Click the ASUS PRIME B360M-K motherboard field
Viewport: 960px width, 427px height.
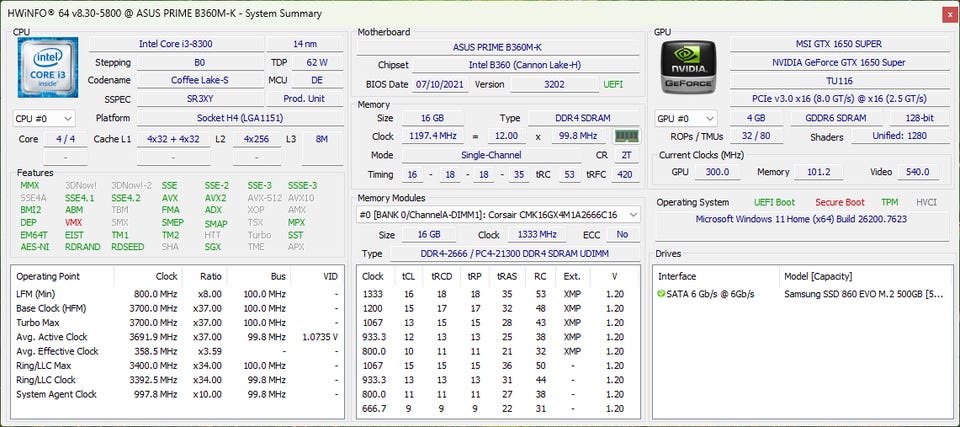coord(499,47)
